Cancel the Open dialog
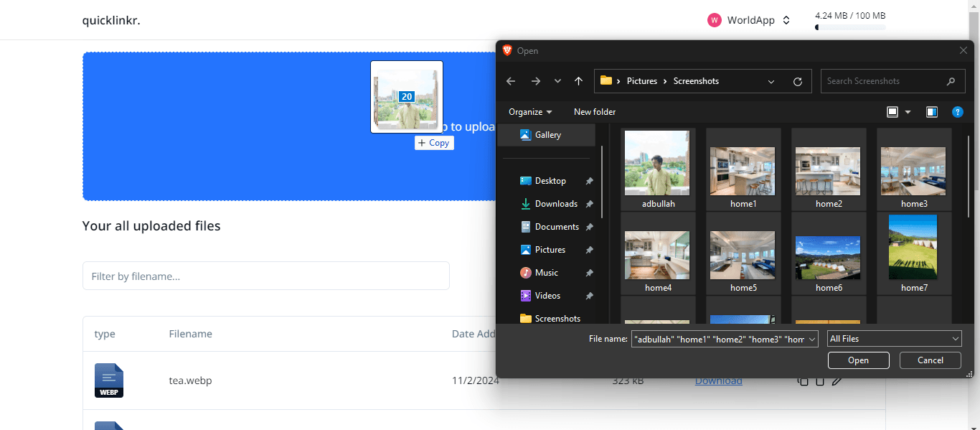This screenshot has width=980, height=430. point(930,360)
